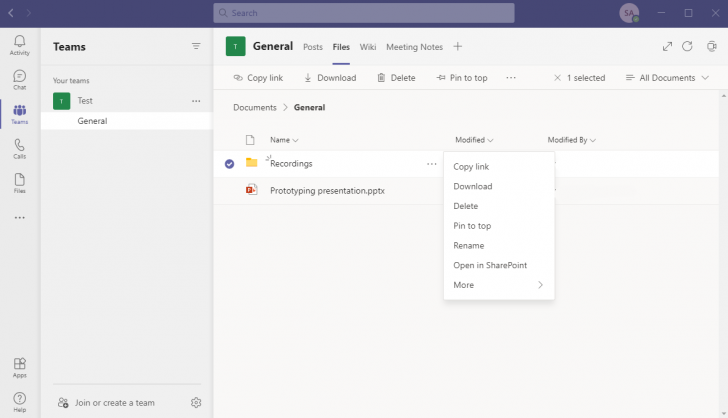Click Download in toolbar
The height and width of the screenshot is (418, 728).
[330, 78]
